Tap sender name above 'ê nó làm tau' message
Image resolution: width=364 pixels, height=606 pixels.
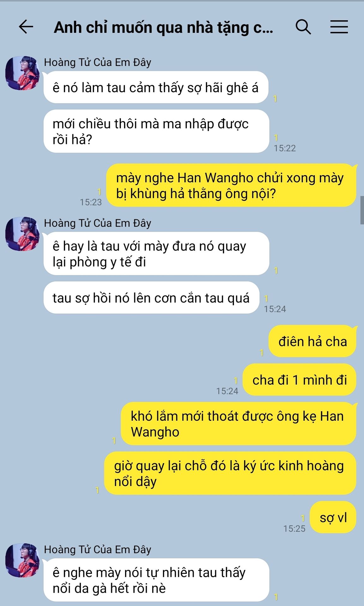coord(98,62)
